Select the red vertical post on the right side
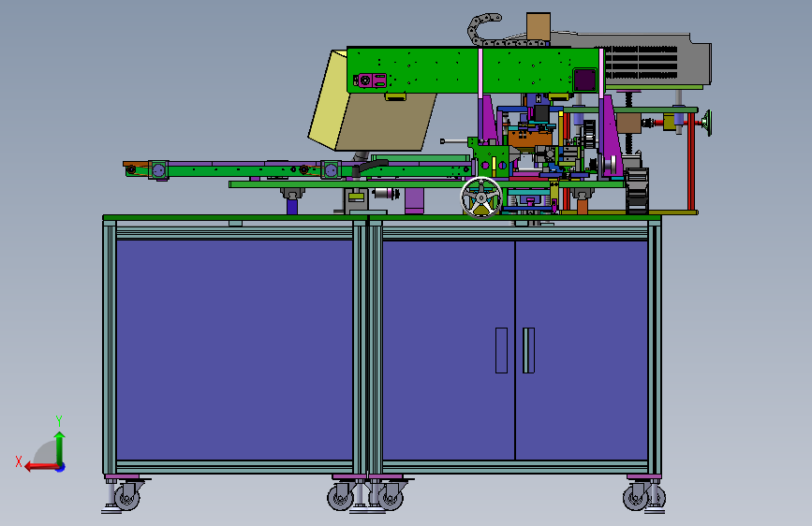The image size is (812, 526). click(x=691, y=161)
